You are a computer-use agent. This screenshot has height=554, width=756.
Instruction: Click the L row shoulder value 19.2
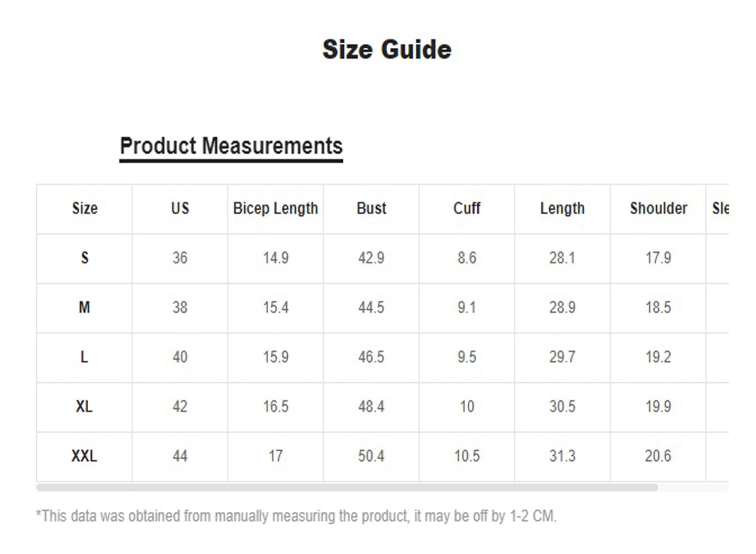pos(658,357)
